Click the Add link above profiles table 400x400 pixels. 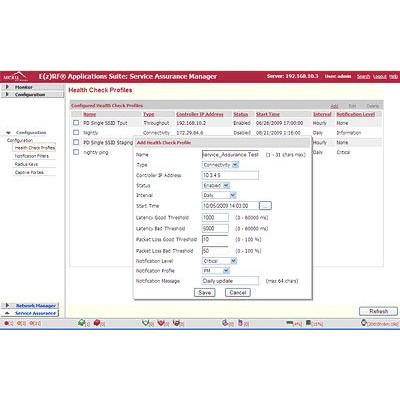coord(334,106)
